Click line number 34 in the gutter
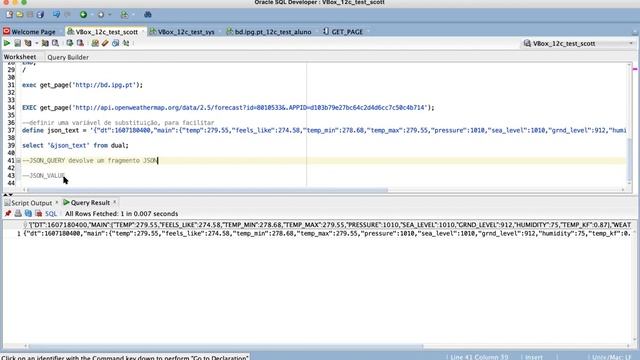 (x=11, y=108)
